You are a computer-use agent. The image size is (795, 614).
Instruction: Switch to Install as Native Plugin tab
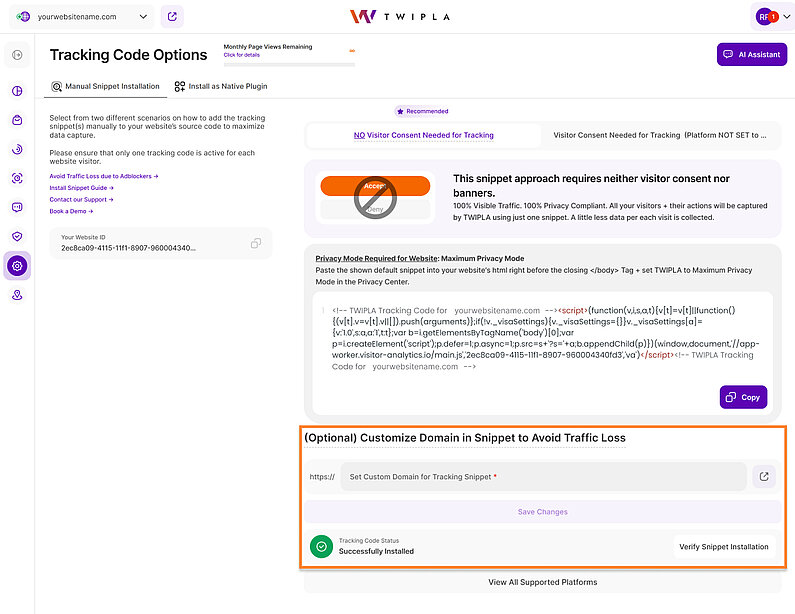pos(221,86)
